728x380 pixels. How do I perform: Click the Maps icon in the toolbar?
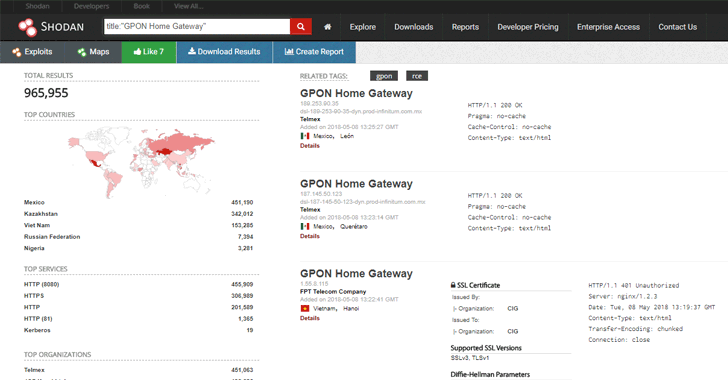click(x=82, y=52)
